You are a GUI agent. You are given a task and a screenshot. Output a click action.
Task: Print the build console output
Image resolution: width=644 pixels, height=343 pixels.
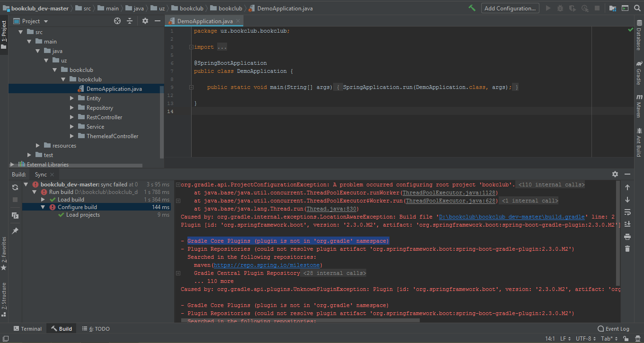tap(627, 237)
